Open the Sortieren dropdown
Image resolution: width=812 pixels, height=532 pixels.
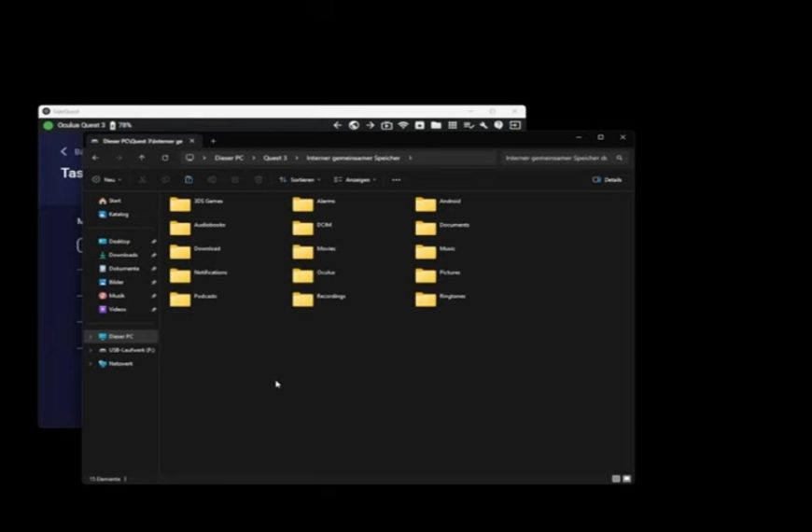300,180
